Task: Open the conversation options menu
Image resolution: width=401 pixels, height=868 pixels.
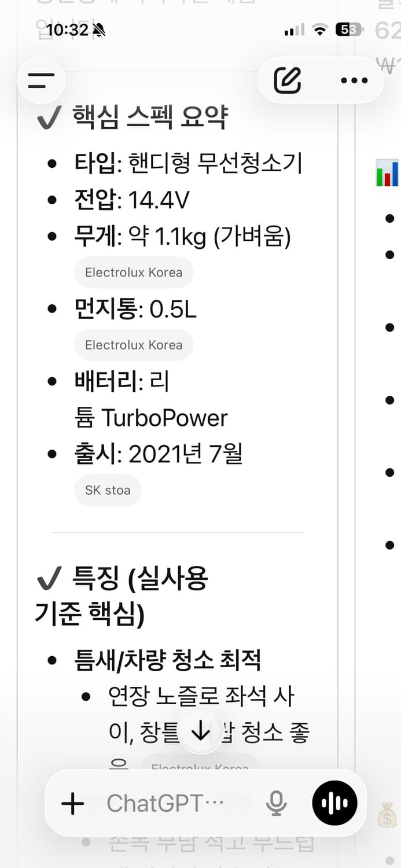Action: pos(354,80)
